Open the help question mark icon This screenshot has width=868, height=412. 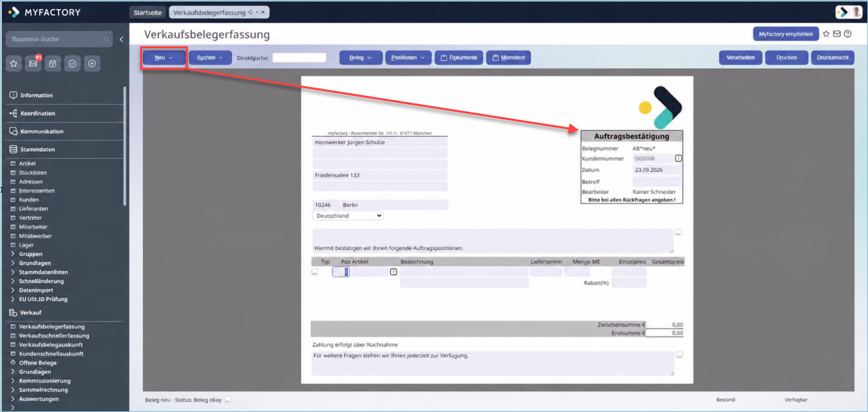coord(847,34)
